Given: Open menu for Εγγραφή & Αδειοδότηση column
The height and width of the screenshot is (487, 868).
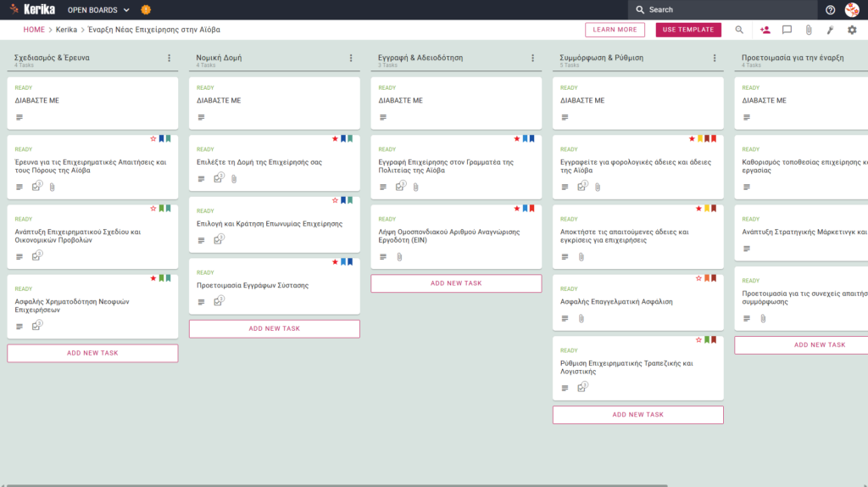Looking at the screenshot, I should pyautogui.click(x=533, y=58).
